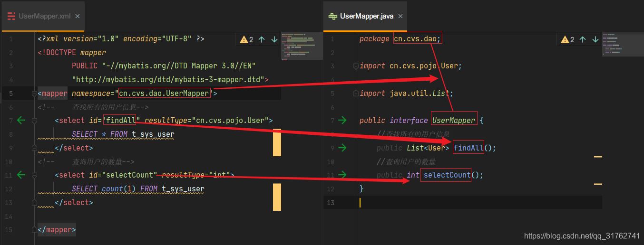The height and width of the screenshot is (245, 644).
Task: Click the findAll method in Java
Action: 468,148
